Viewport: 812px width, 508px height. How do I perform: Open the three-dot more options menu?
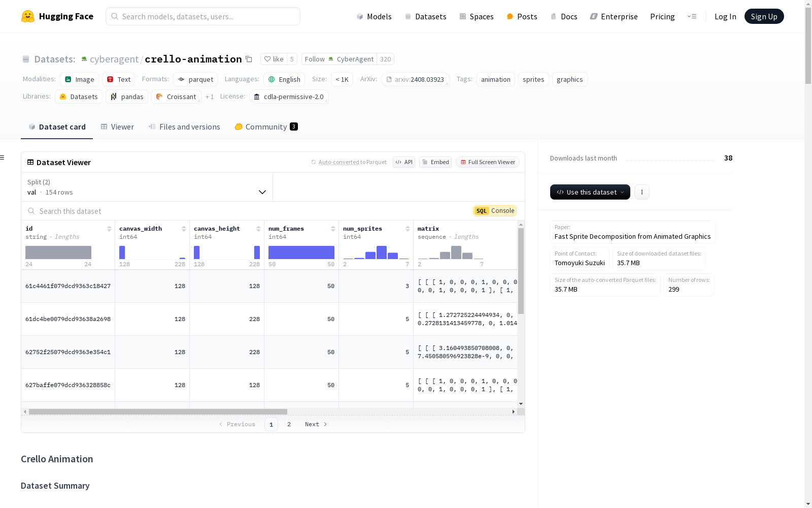pyautogui.click(x=642, y=192)
